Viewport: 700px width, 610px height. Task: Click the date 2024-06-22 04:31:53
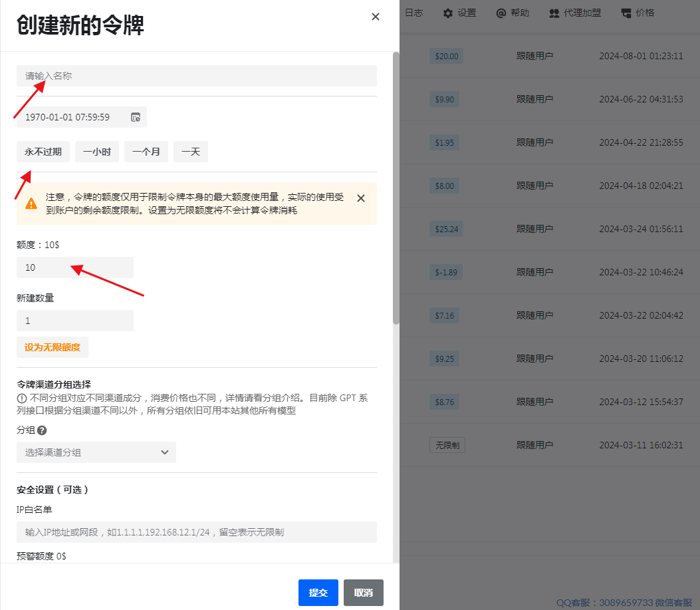click(641, 99)
